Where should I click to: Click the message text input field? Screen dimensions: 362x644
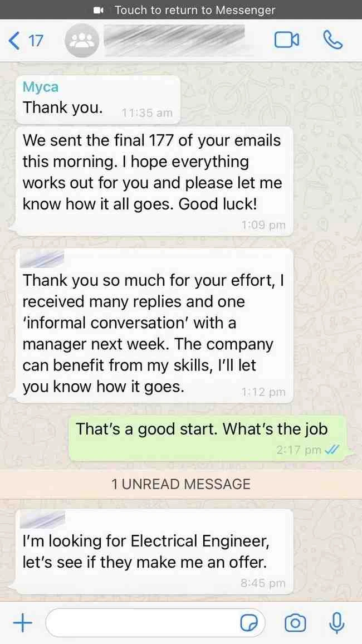pos(155,623)
